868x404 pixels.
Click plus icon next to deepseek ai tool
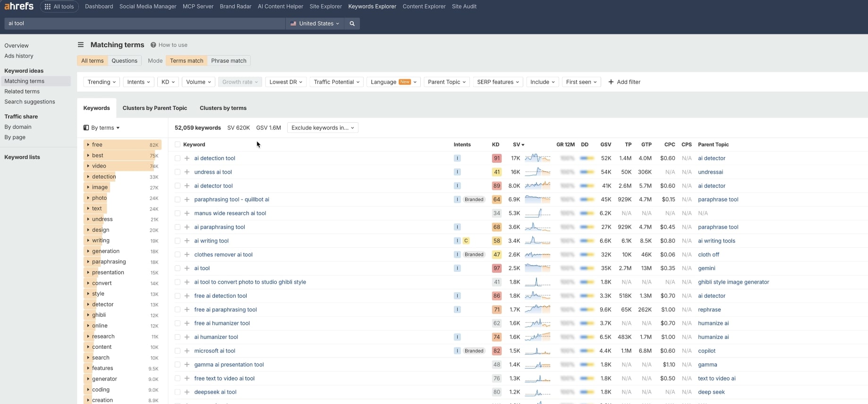187,392
